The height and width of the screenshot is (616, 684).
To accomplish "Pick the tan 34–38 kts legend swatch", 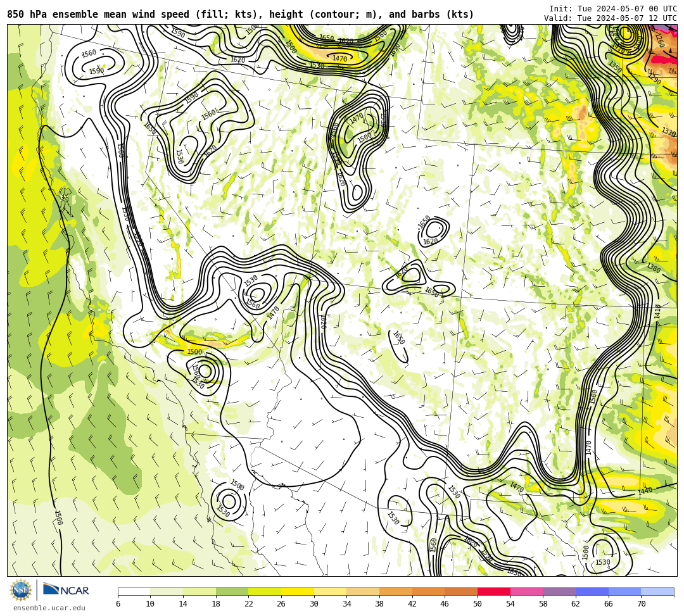I will pyautogui.click(x=363, y=591).
